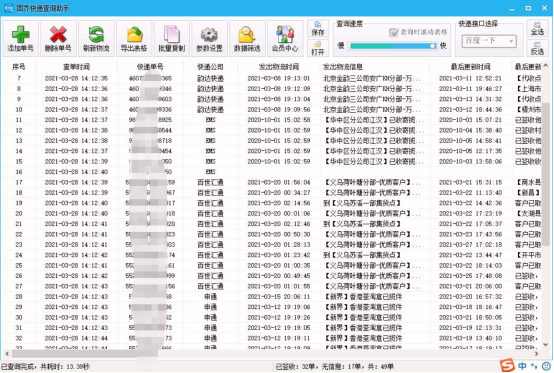The width and height of the screenshot is (554, 373).
Task: Open the 会员中心 member center
Action: pos(285,38)
